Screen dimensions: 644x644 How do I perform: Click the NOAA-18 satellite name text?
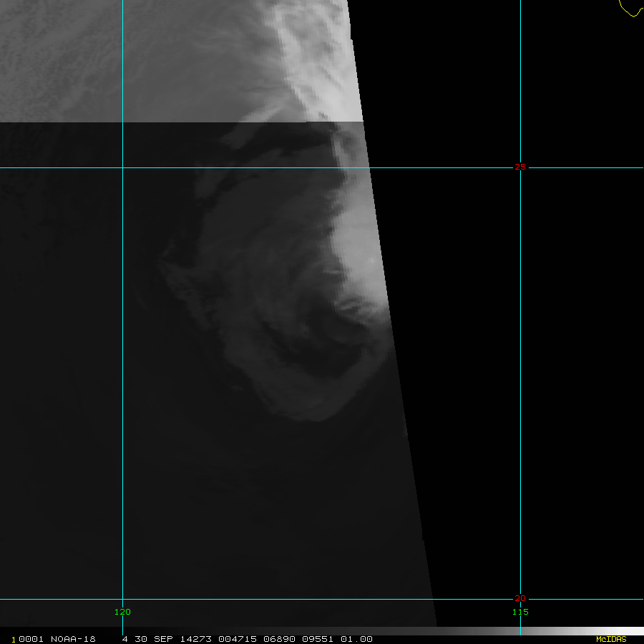73,639
